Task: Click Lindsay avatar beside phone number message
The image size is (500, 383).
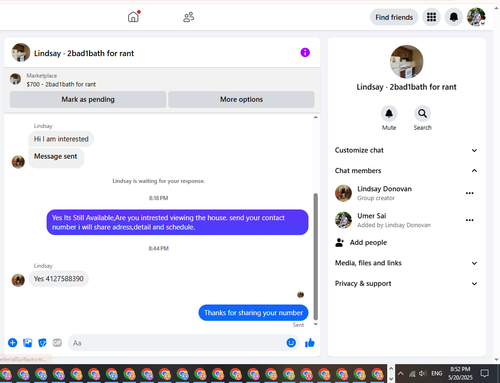Action: [18, 280]
